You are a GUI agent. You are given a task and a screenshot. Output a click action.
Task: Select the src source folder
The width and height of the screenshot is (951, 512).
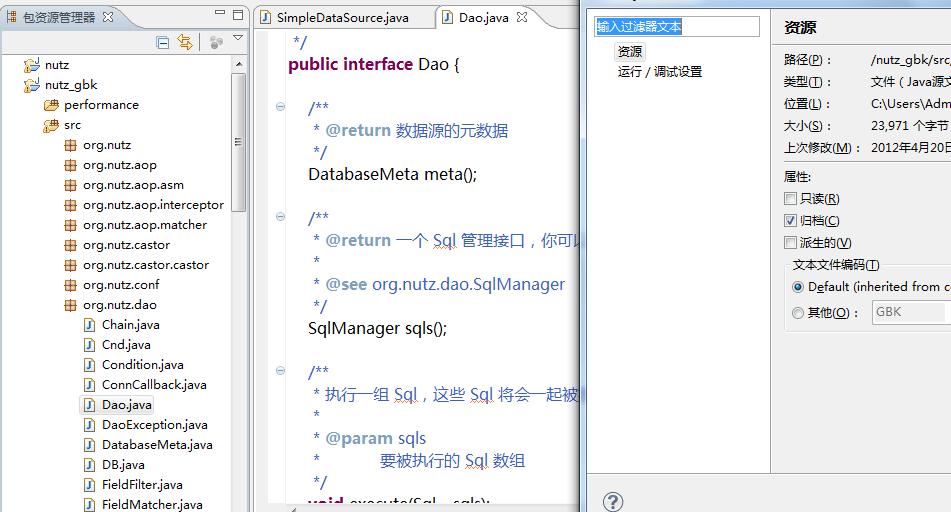tap(72, 125)
